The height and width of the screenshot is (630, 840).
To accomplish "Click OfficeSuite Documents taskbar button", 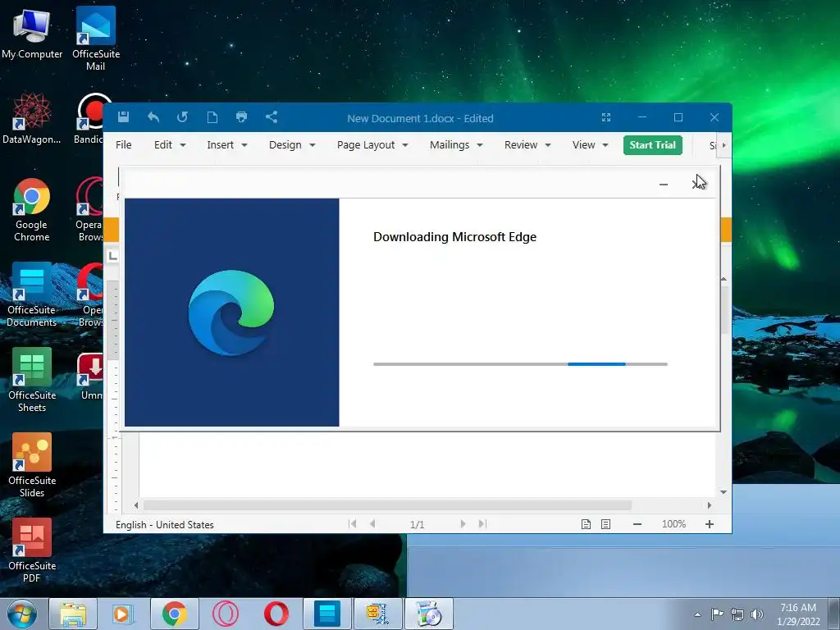I will click(x=327, y=614).
